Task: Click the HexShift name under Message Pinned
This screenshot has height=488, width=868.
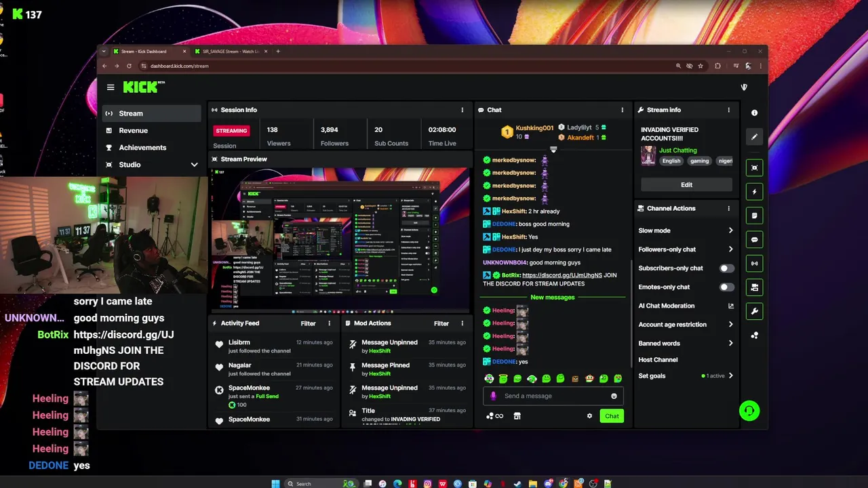Action: click(x=380, y=373)
